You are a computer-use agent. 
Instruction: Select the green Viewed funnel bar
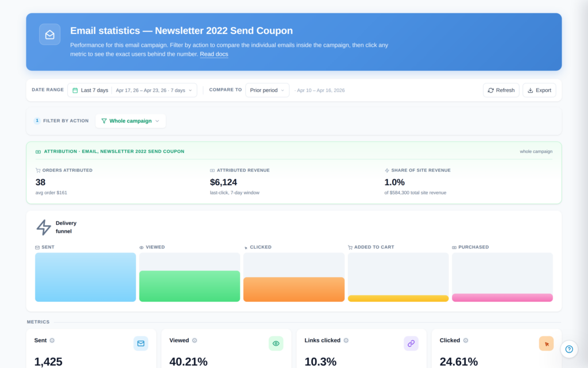[x=189, y=286]
